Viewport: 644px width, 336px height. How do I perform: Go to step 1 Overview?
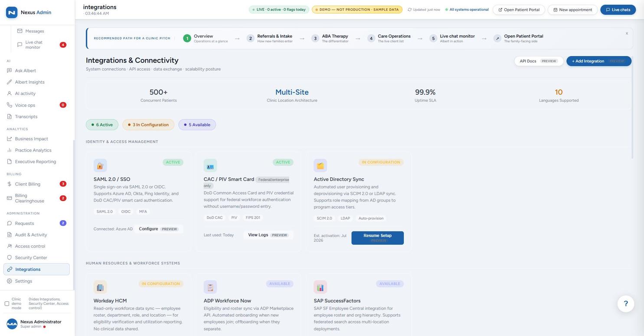click(x=205, y=38)
